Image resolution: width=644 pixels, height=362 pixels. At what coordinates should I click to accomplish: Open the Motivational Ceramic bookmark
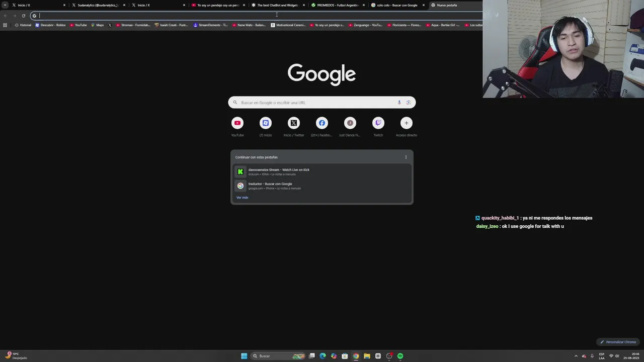(x=288, y=25)
